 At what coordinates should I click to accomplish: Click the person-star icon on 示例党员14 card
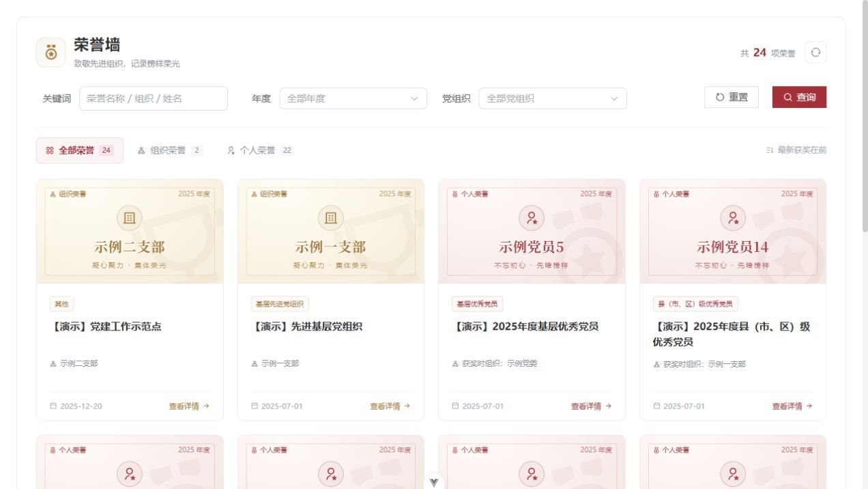733,218
